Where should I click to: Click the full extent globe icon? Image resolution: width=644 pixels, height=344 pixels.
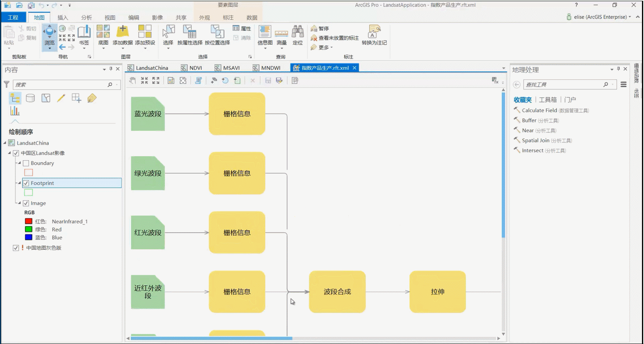click(x=62, y=29)
